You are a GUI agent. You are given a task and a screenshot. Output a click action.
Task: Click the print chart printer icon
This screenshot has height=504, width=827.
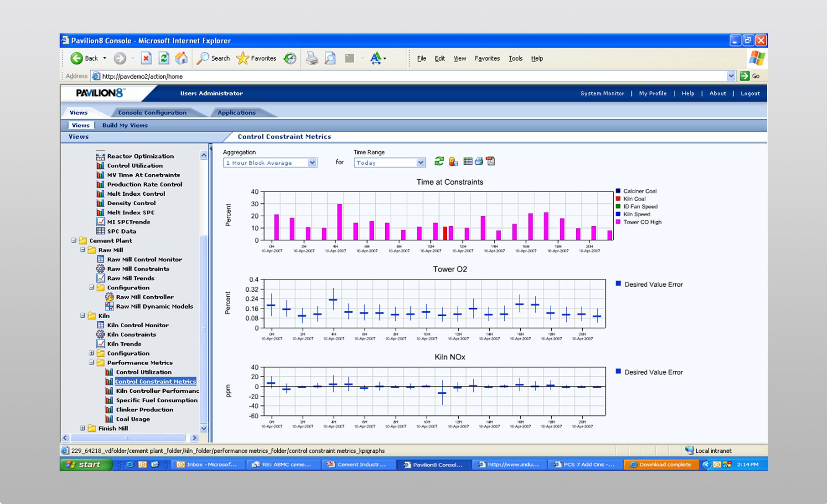(479, 161)
